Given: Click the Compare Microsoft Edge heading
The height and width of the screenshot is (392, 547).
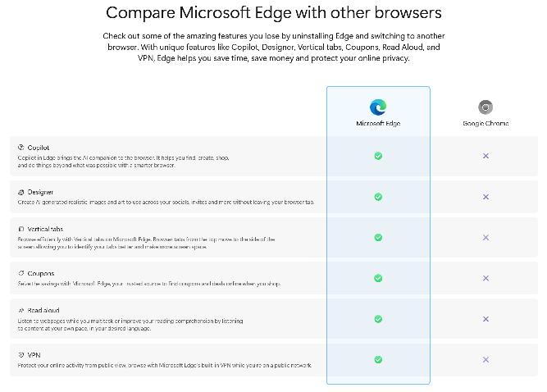Looking at the screenshot, I should coord(274,13).
